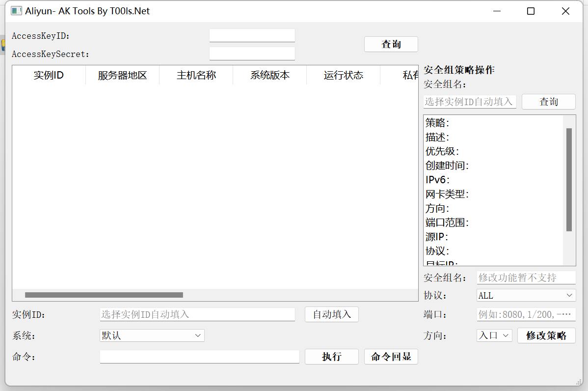This screenshot has width=588, height=391.
Task: Click the 协议: line in policy panel
Action: click(x=437, y=251)
